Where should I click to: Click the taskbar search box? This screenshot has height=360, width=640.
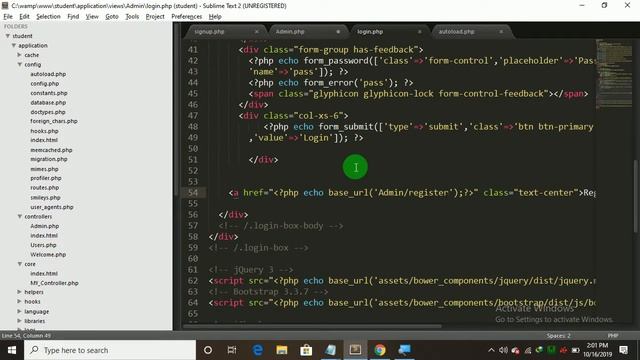[110, 350]
